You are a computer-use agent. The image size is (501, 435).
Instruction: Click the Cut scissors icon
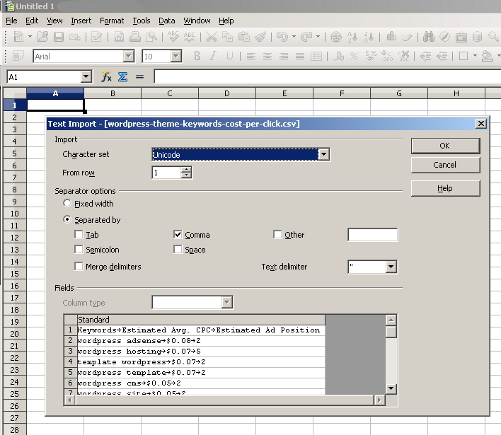(x=211, y=37)
